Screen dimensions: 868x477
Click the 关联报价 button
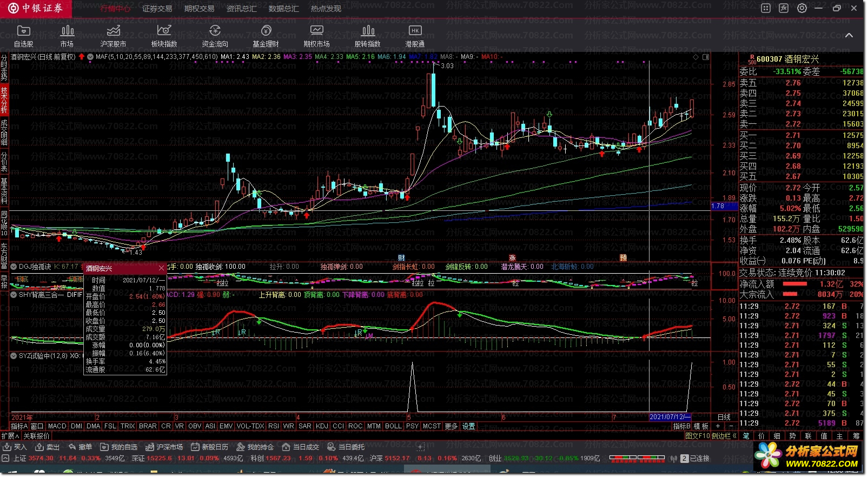[36, 436]
